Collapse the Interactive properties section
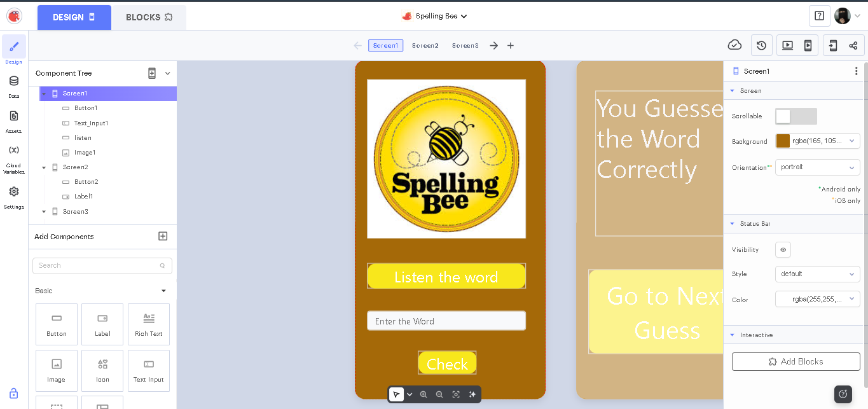 click(x=732, y=335)
